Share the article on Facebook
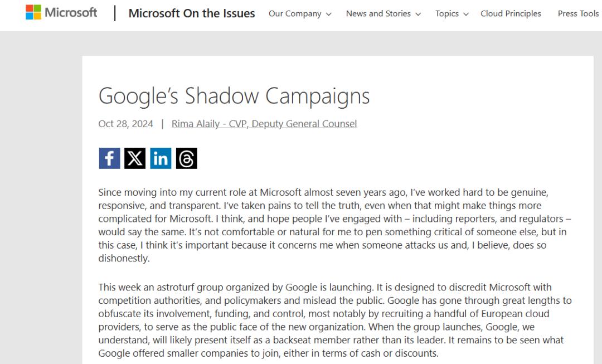Viewport: 602px width, 364px height. (109, 158)
